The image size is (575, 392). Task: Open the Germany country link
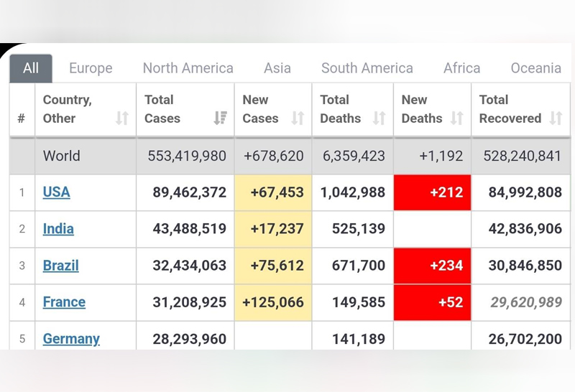click(71, 338)
